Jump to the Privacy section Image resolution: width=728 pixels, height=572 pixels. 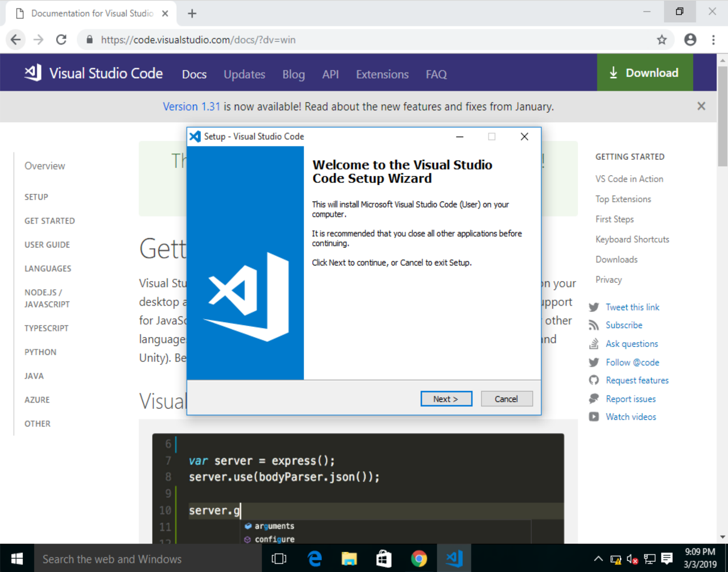(x=608, y=280)
